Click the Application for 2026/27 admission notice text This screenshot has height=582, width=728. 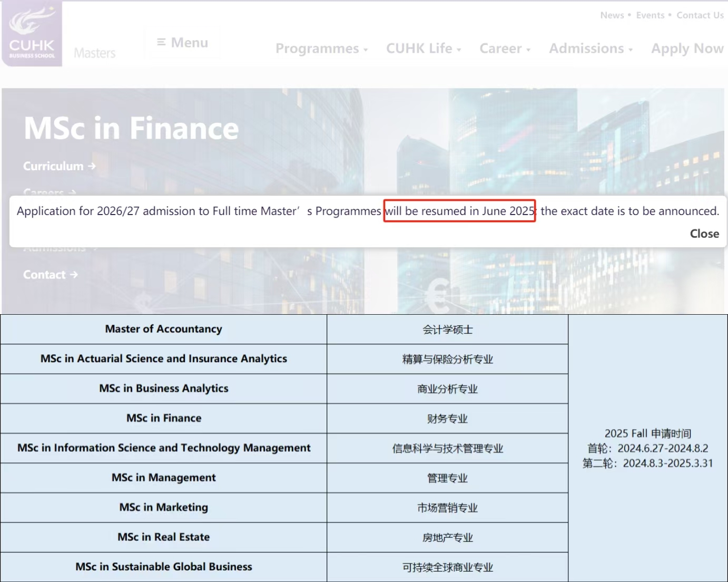[368, 211]
